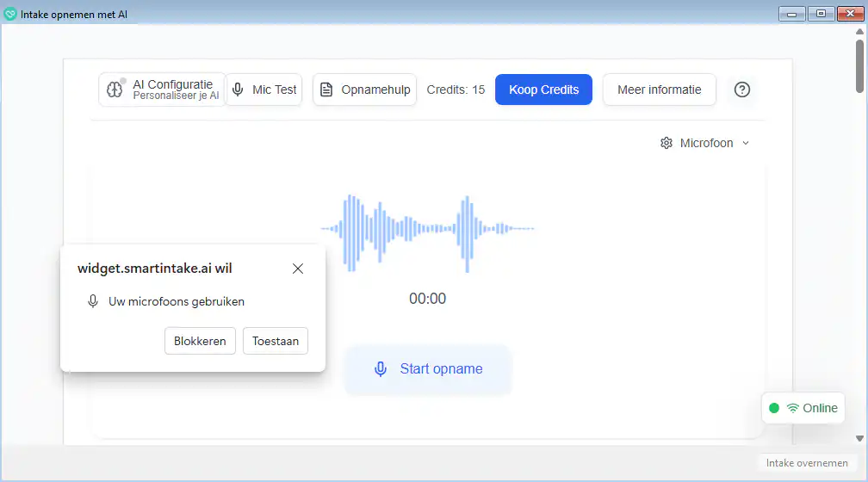Open Meer informatie
868x482 pixels.
click(659, 90)
